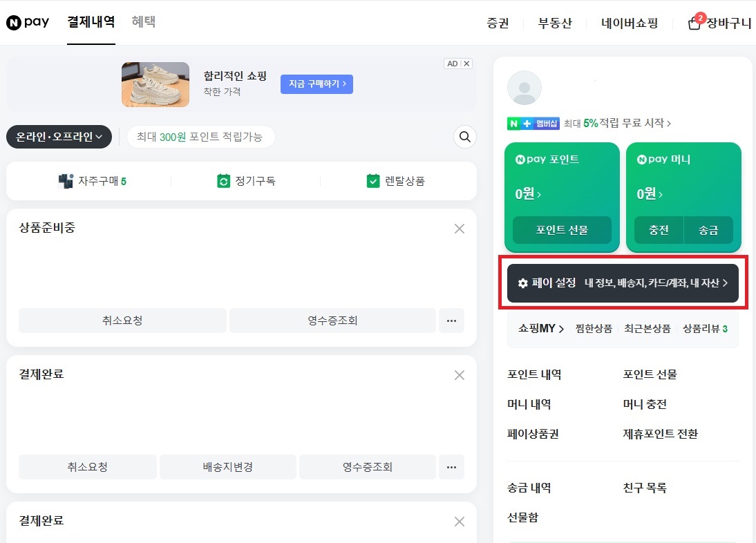The width and height of the screenshot is (756, 543).
Task: Open 페이 설정 settings bar
Action: click(x=623, y=283)
